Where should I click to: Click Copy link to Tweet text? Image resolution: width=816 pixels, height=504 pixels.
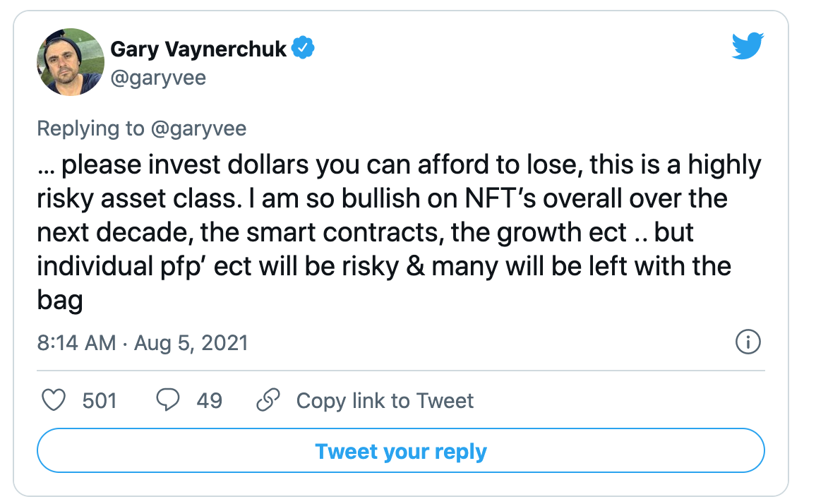click(385, 400)
